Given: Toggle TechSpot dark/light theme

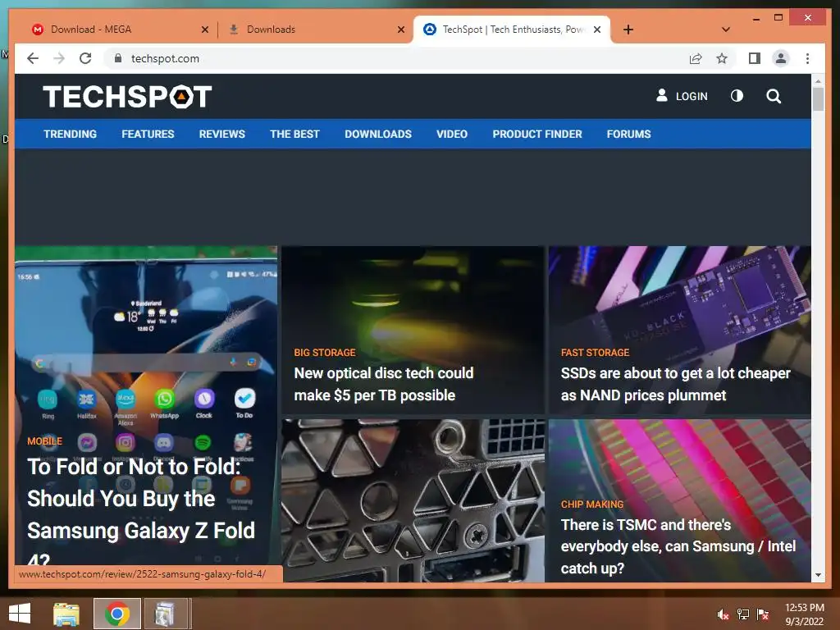Looking at the screenshot, I should click(x=737, y=96).
